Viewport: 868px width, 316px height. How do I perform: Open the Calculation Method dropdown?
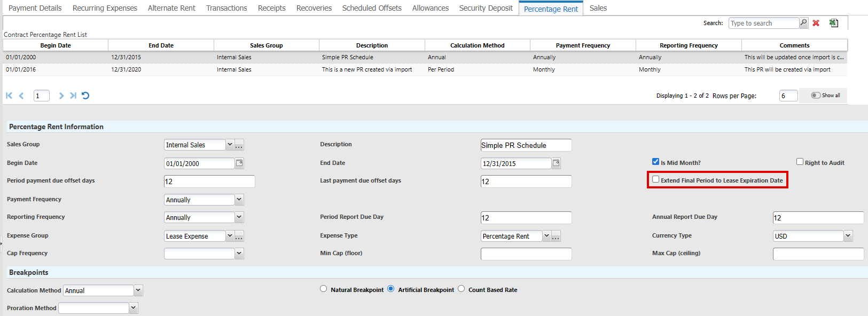138,290
